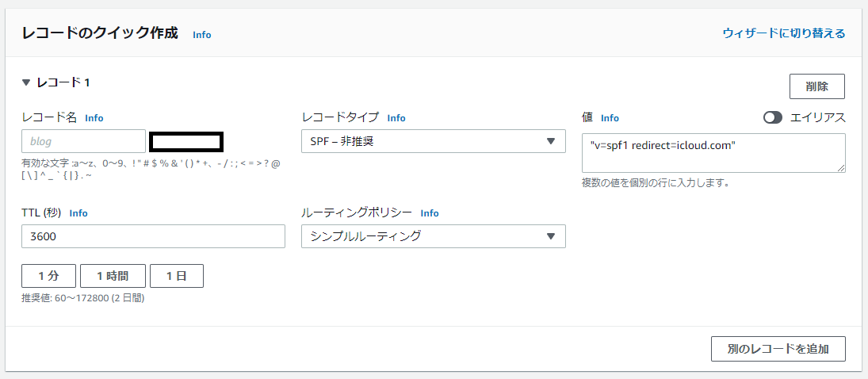Focus the レコード名 blog input field
Image resolution: width=868 pixels, height=379 pixels.
[x=83, y=141]
